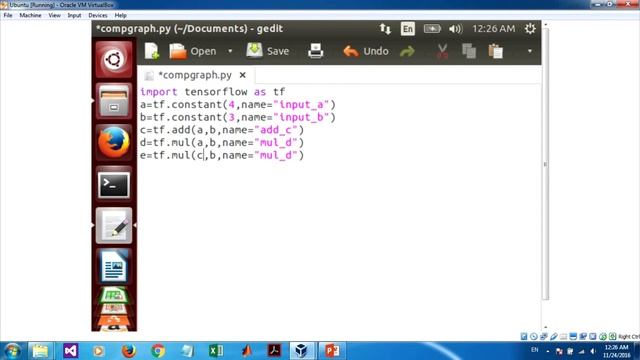Open VirtualBox File menu
This screenshot has width=640, height=360.
click(8, 15)
